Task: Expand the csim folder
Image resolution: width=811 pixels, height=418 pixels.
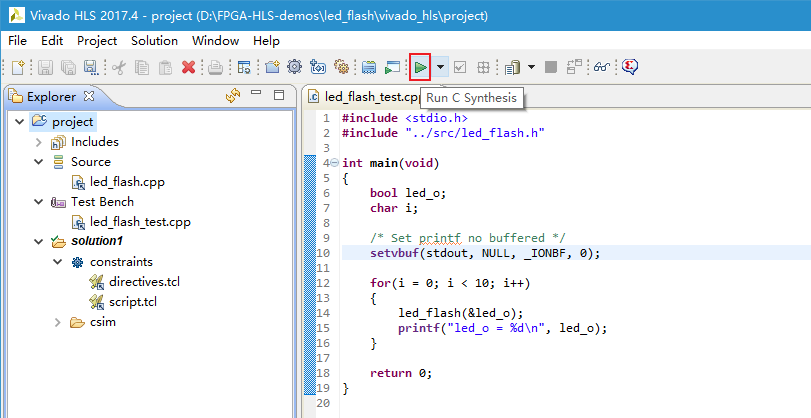Action: (x=57, y=322)
